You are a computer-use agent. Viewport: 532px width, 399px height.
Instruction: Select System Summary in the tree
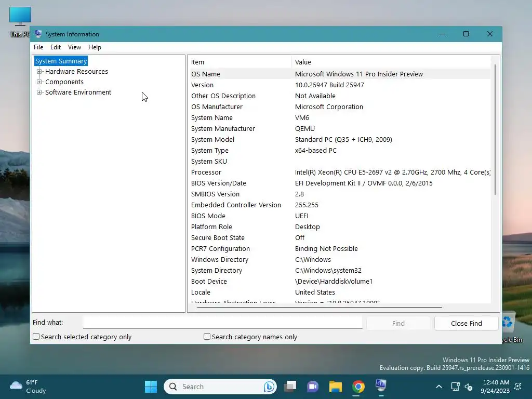tap(61, 61)
